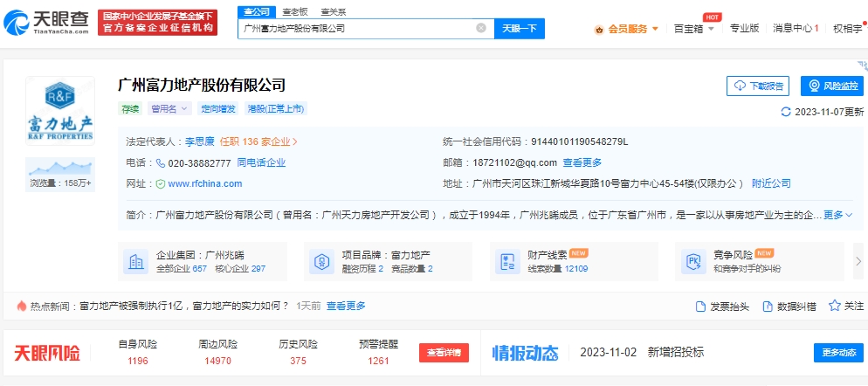Screen dimensions: 868x386
Task: Open 历史风险 375 details
Action: click(299, 353)
